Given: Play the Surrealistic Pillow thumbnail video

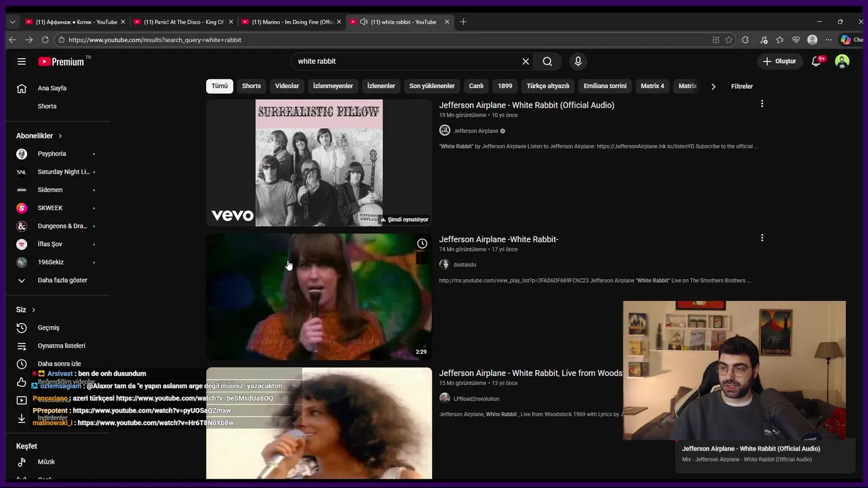Looking at the screenshot, I should (319, 163).
